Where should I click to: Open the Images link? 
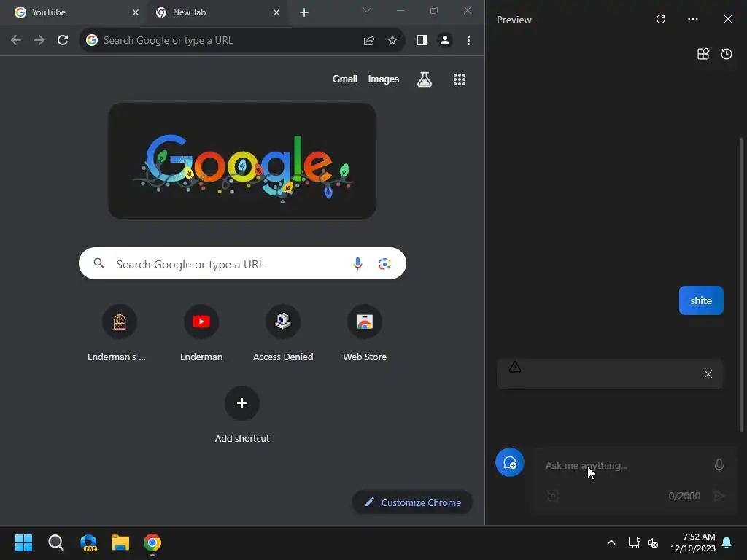point(384,79)
